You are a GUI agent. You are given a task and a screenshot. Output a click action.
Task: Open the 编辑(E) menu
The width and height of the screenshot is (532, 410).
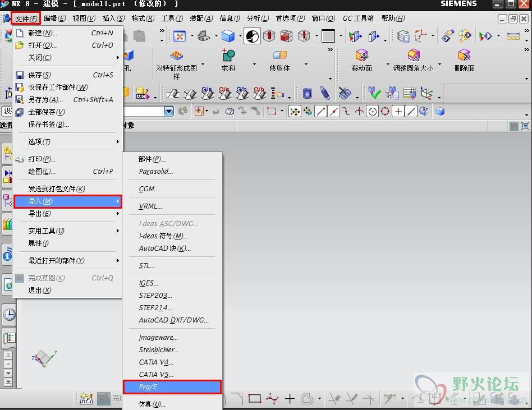[x=54, y=19]
